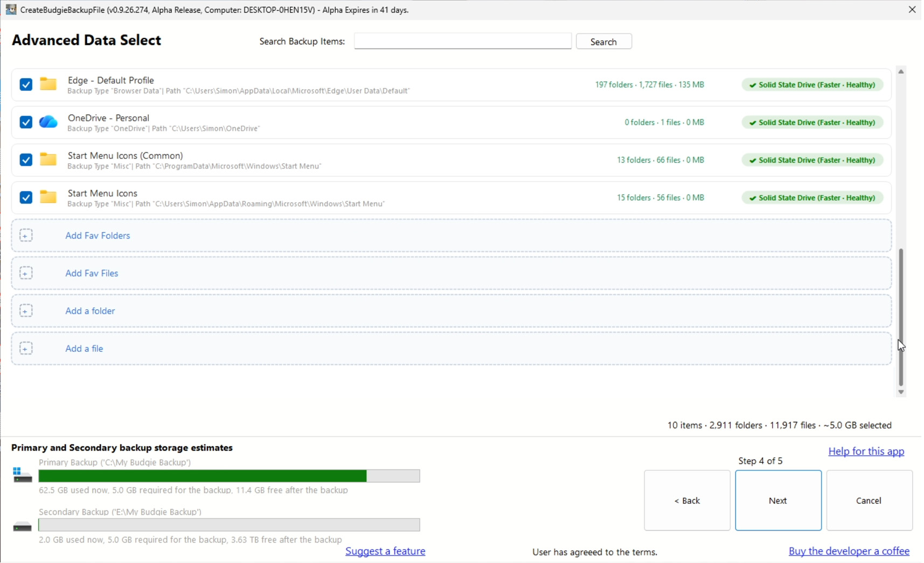Click Edge profile Solid State Drive badge
This screenshot has width=924, height=563.
[812, 85]
